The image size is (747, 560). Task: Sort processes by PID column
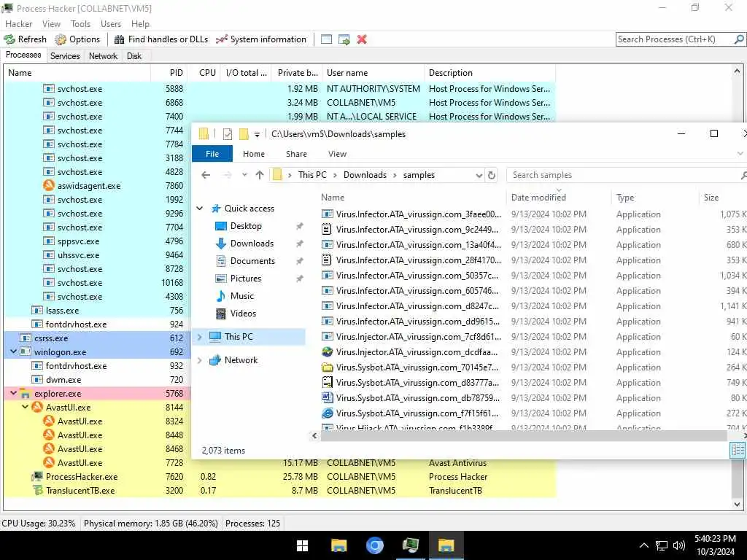coord(169,73)
